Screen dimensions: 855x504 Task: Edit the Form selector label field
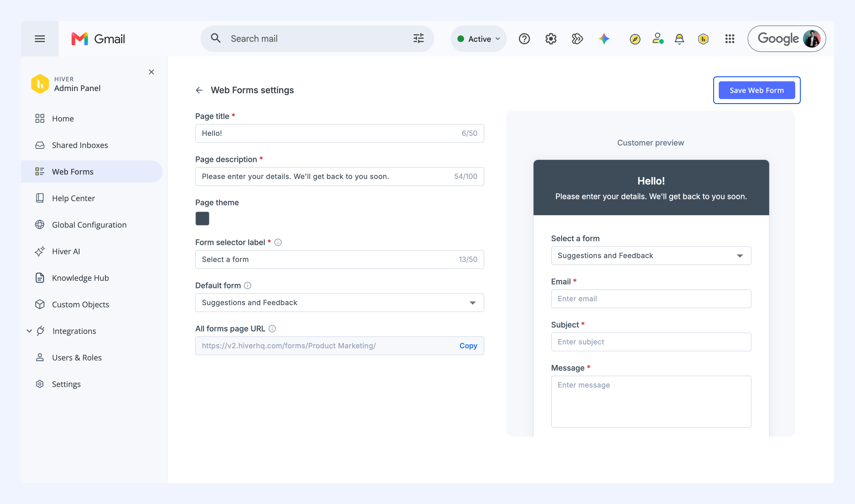pyautogui.click(x=340, y=259)
